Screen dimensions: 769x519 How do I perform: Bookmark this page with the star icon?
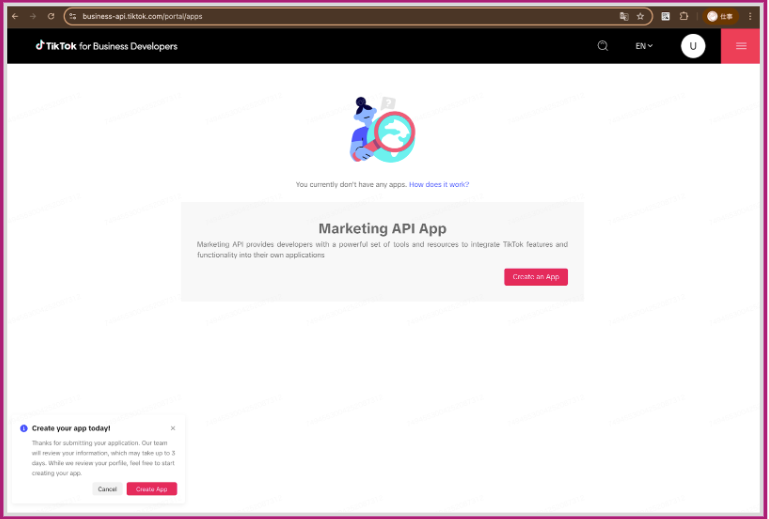point(640,16)
